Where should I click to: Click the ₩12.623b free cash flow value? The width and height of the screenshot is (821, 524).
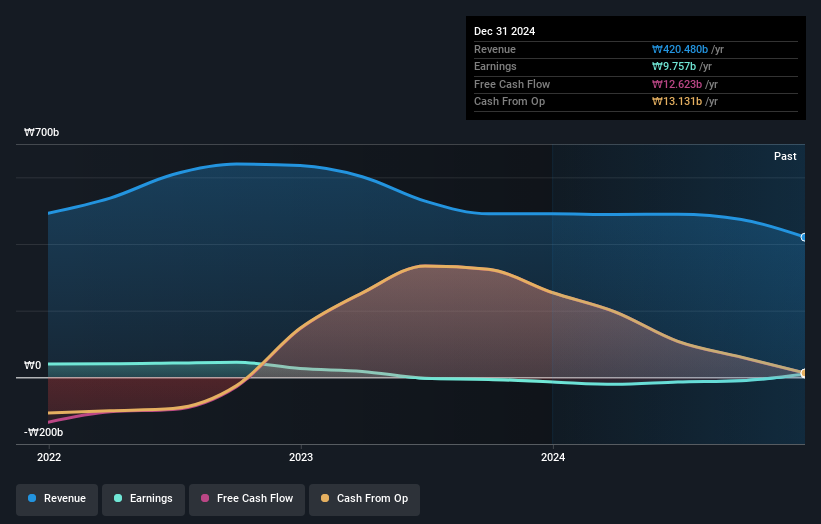pos(677,84)
